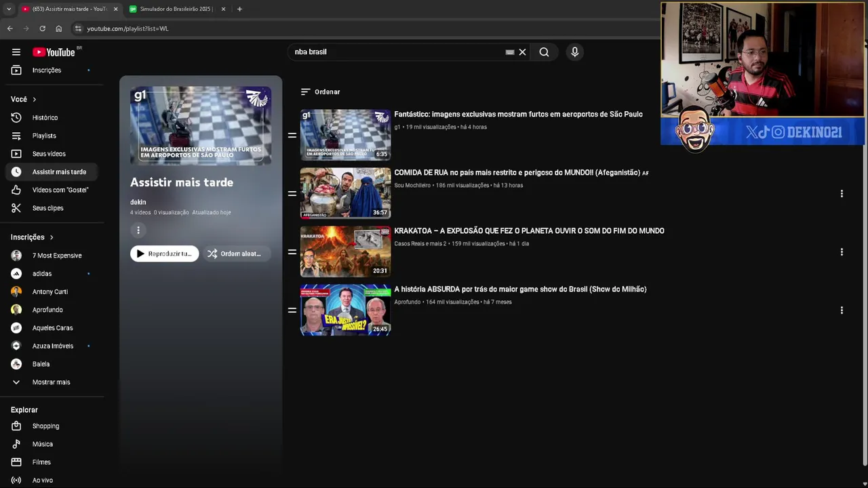Open options menu for KRAKATOA video

842,251
